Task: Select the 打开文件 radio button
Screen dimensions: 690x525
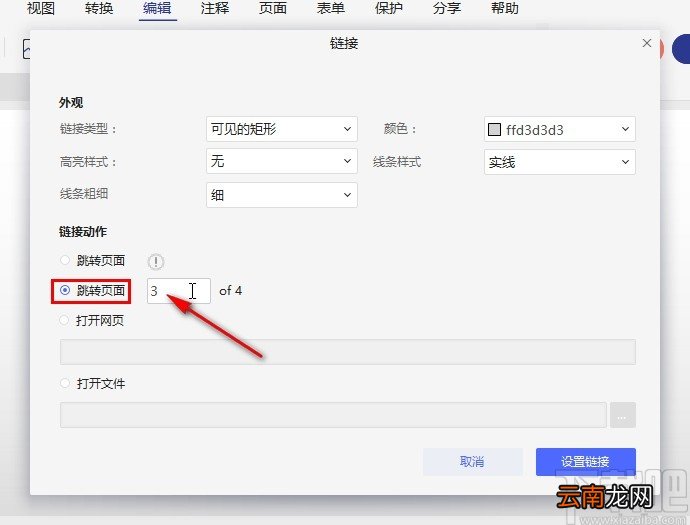Action: (x=65, y=383)
